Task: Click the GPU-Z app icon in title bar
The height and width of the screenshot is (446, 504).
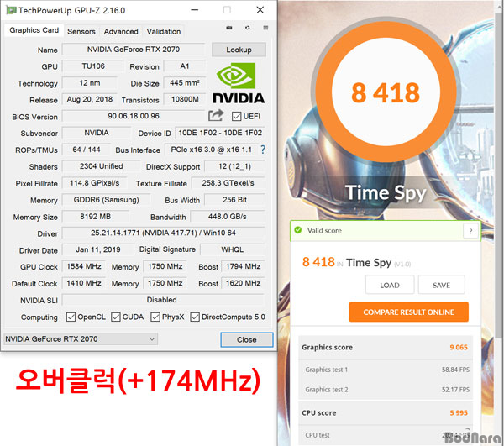Action: point(11,10)
